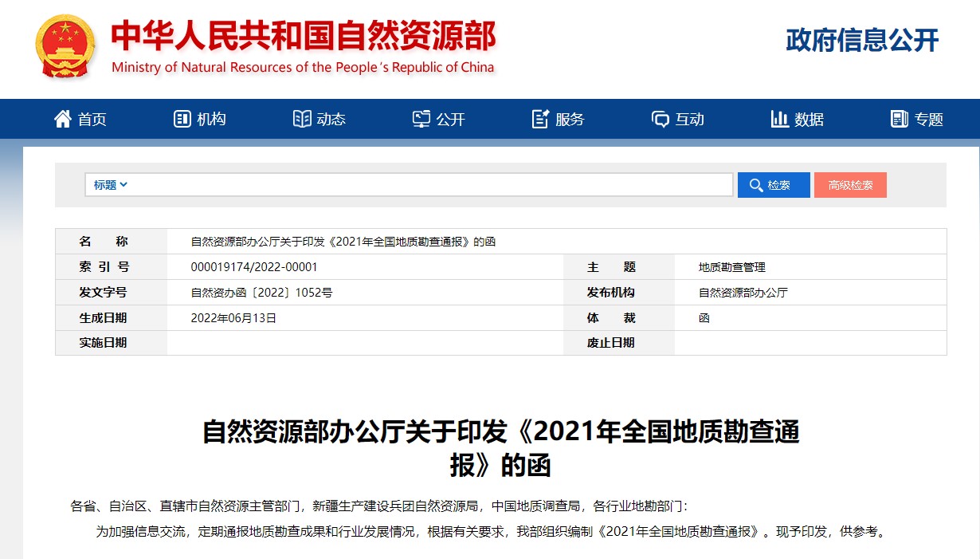Viewport: 980px width, 559px height.
Task: Expand the 标题 search type dropdown
Action: point(111,185)
